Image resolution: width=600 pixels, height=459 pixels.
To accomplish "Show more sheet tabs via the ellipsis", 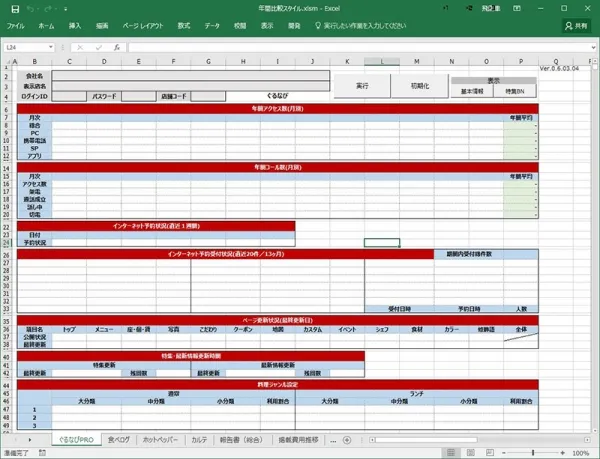I will (x=333, y=441).
